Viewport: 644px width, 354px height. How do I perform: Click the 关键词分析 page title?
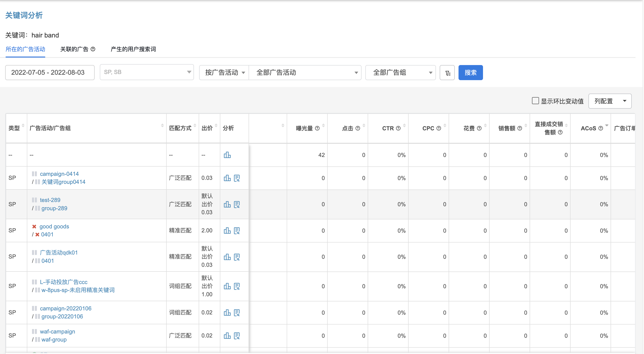[x=24, y=15]
